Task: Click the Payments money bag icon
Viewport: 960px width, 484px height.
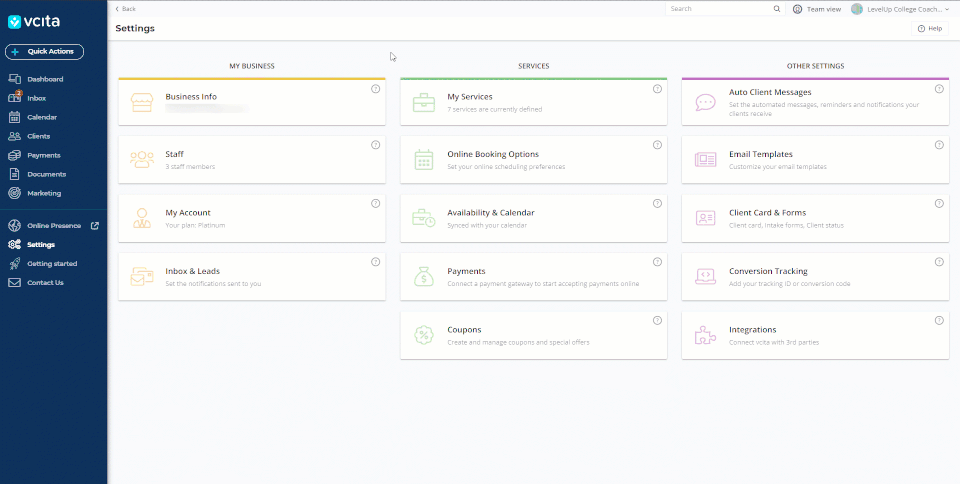Action: 424,277
